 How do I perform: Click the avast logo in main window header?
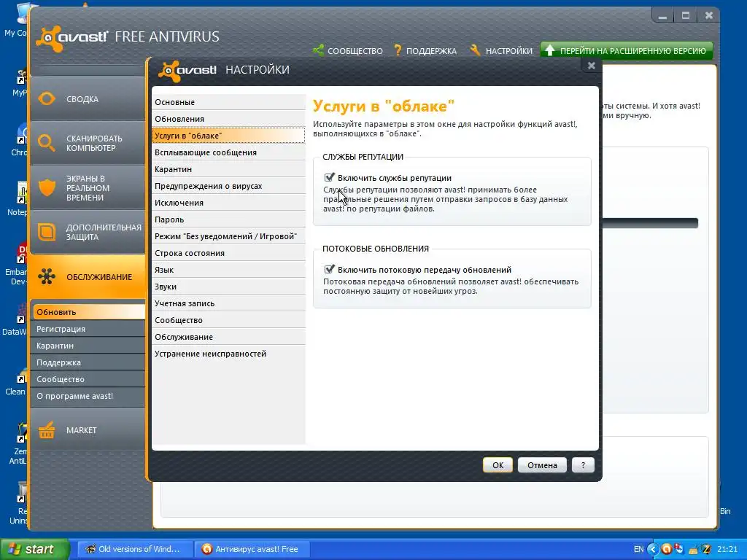(72, 37)
